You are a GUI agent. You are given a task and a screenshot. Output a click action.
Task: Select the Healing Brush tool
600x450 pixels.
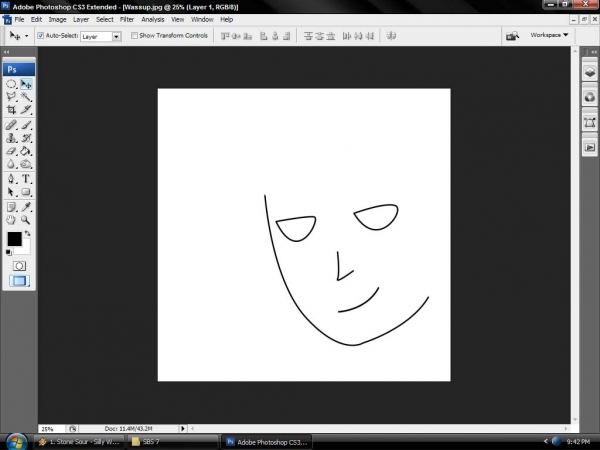click(x=11, y=125)
